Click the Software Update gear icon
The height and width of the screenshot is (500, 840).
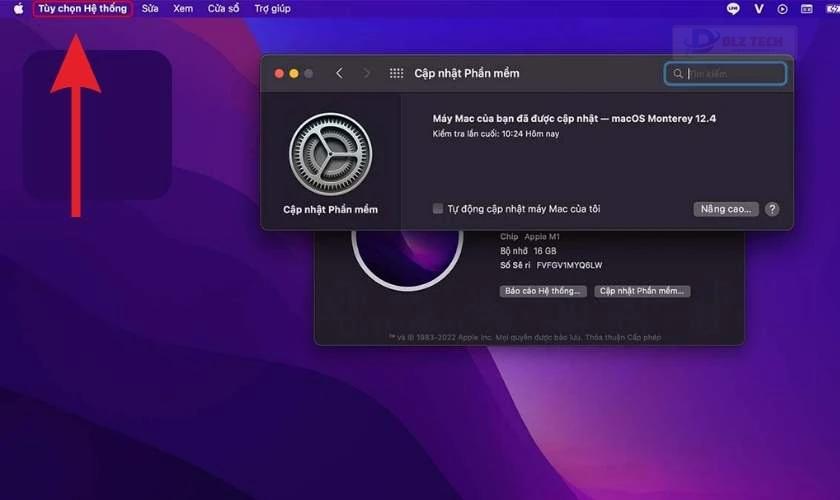(x=331, y=154)
